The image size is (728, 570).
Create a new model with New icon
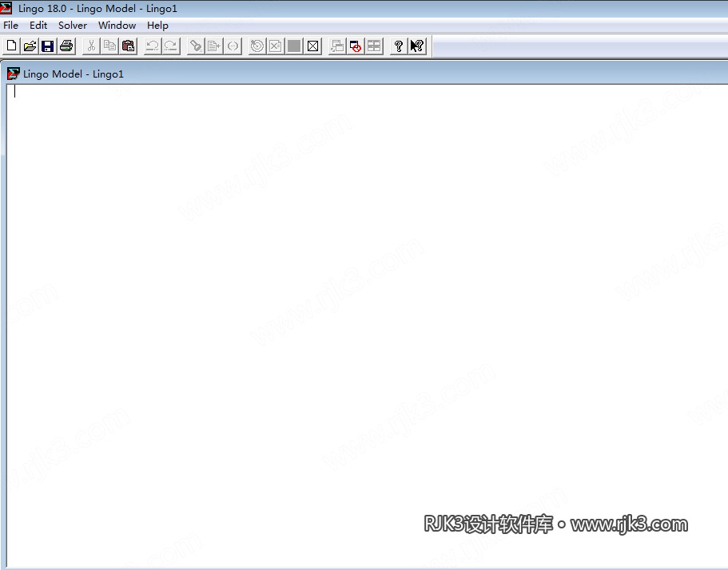coord(12,46)
